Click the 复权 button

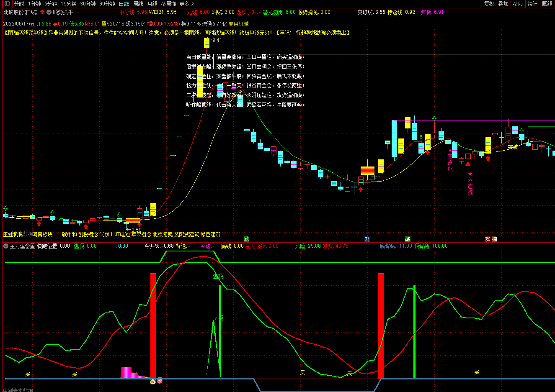tap(489, 4)
